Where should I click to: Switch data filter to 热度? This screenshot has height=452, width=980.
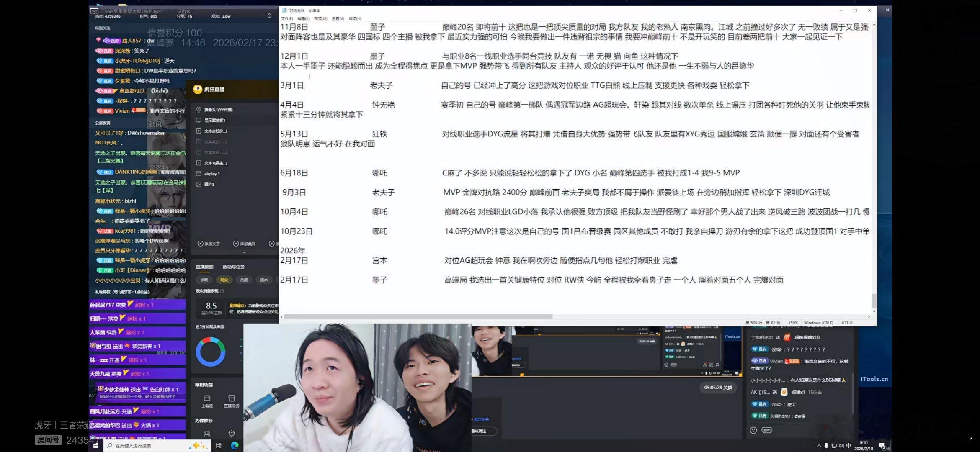coord(244,280)
